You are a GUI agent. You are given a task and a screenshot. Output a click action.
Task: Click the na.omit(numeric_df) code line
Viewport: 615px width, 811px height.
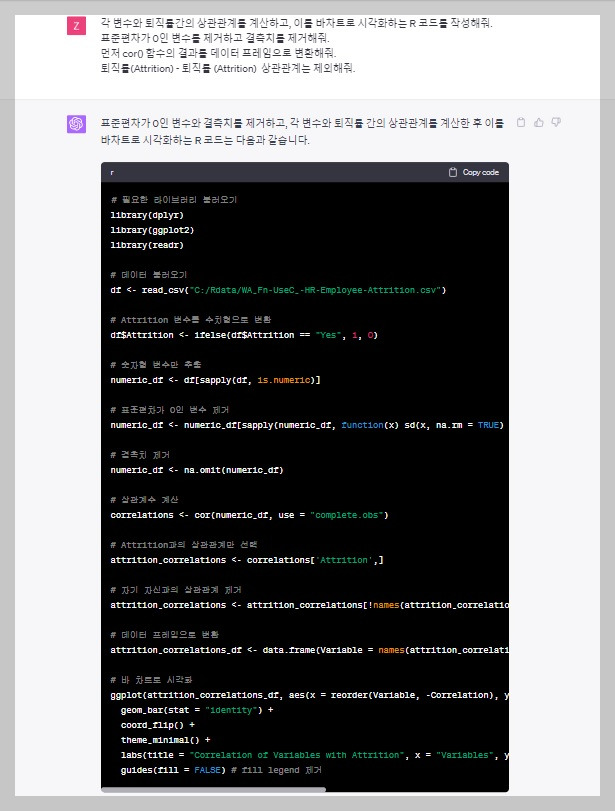coord(197,470)
